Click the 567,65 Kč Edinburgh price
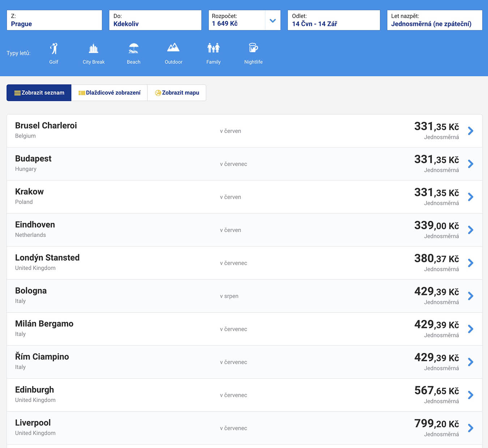The width and height of the screenshot is (488, 448). 437,391
